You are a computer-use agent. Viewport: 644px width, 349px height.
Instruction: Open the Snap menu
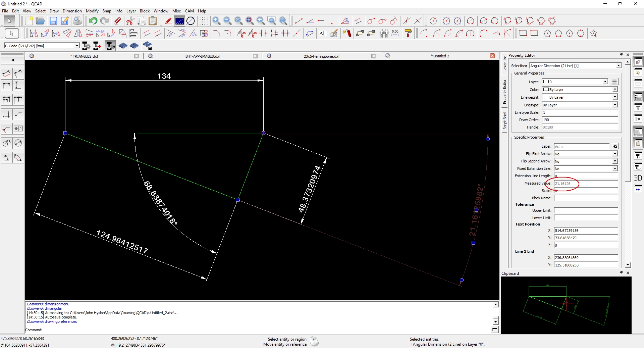point(107,11)
